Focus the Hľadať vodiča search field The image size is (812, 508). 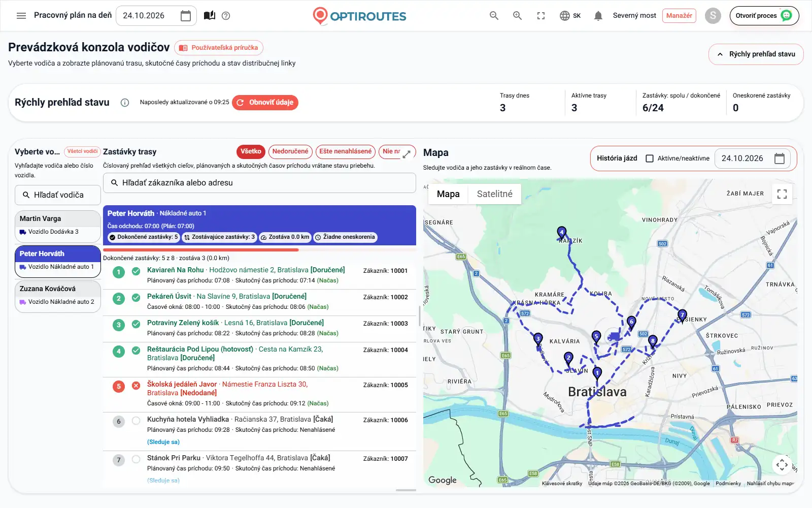[58, 195]
